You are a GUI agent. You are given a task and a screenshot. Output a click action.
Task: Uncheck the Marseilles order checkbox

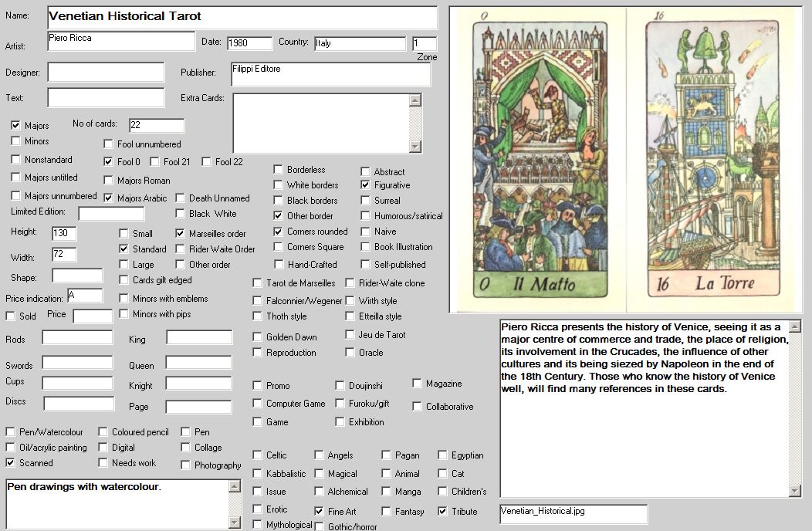pyautogui.click(x=181, y=233)
